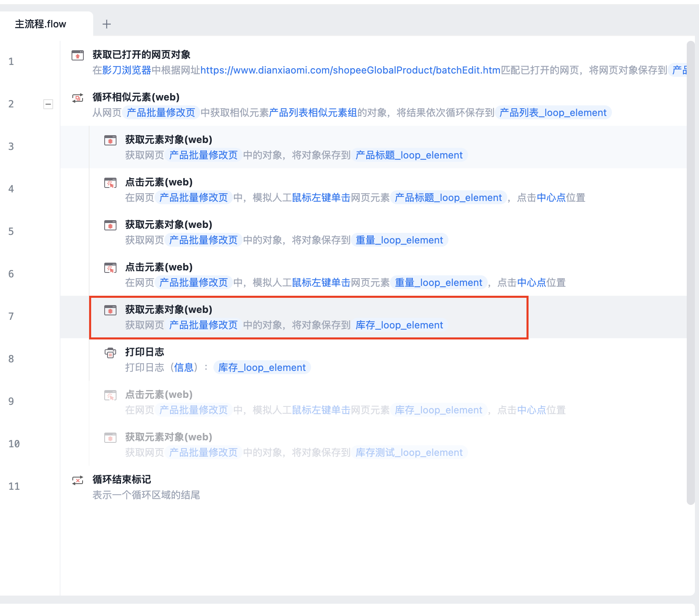Click the 产品列表相似元素组 element link
The height and width of the screenshot is (616, 699).
pyautogui.click(x=313, y=113)
